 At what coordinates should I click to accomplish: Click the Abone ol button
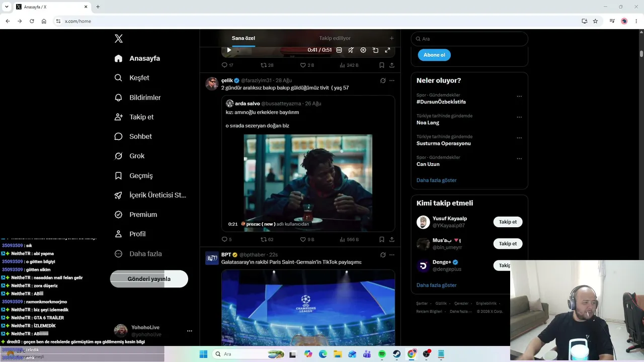[x=434, y=55]
